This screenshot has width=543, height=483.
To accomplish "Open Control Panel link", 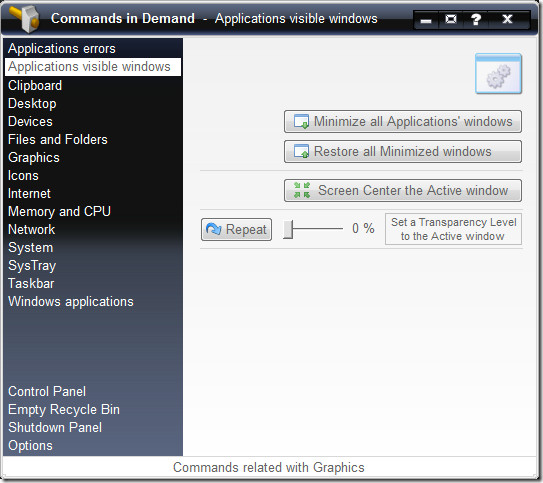I will (x=47, y=392).
